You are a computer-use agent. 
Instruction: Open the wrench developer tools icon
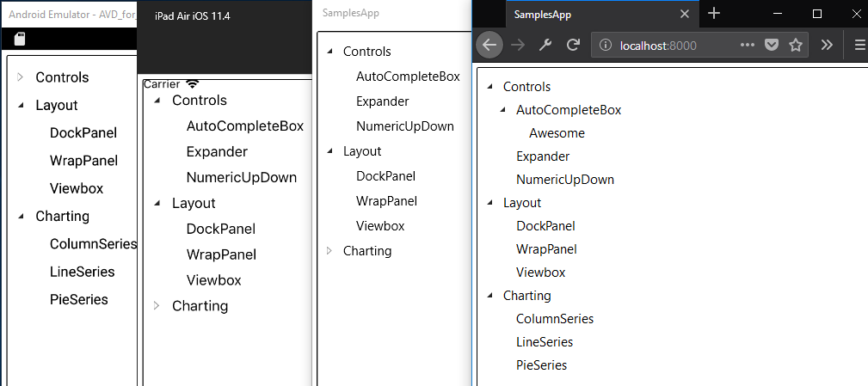pyautogui.click(x=545, y=45)
